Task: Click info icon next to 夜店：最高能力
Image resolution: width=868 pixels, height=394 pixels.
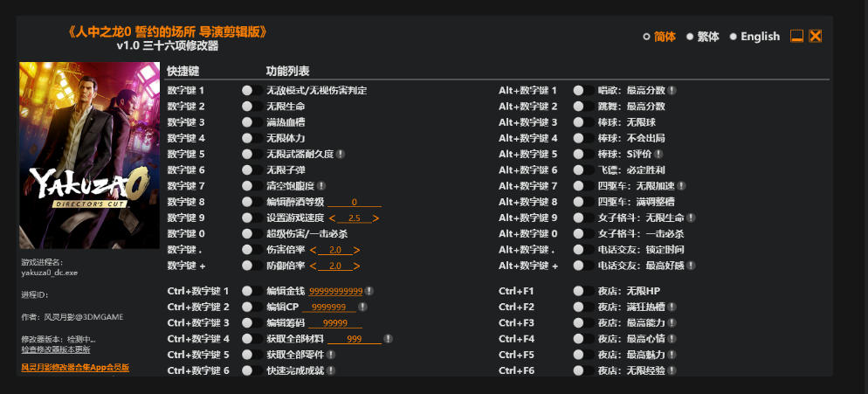Action: [672, 322]
